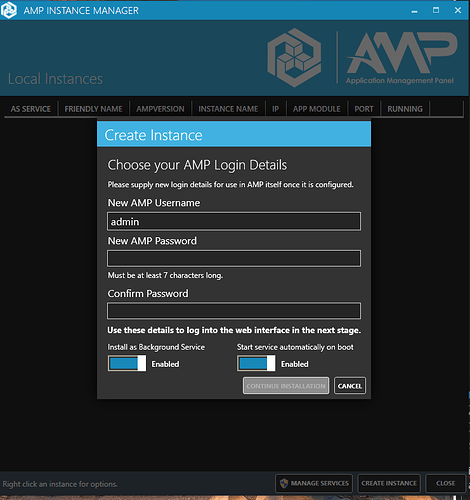Sort by APP MODULE column header

tap(317, 109)
